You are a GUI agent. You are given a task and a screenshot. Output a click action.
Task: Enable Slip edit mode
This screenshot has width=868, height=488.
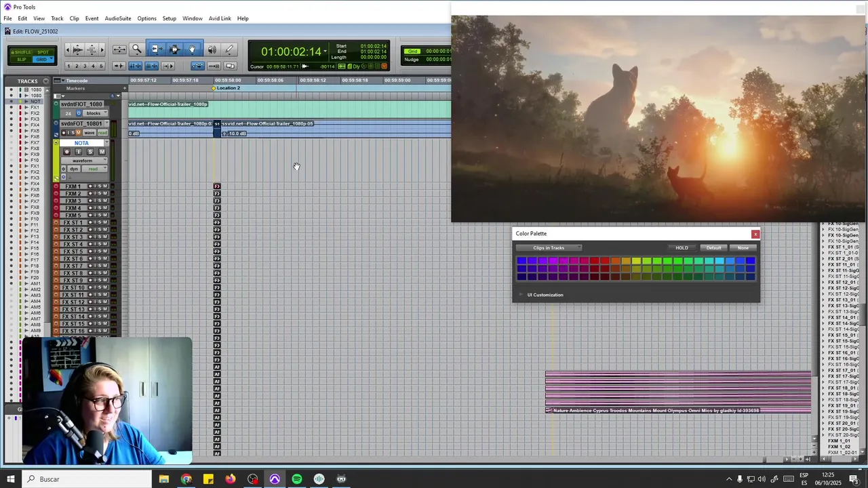(21, 59)
